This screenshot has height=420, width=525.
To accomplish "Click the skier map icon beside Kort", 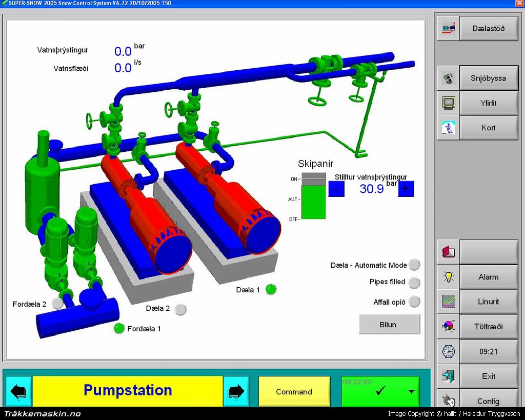I will (x=449, y=128).
